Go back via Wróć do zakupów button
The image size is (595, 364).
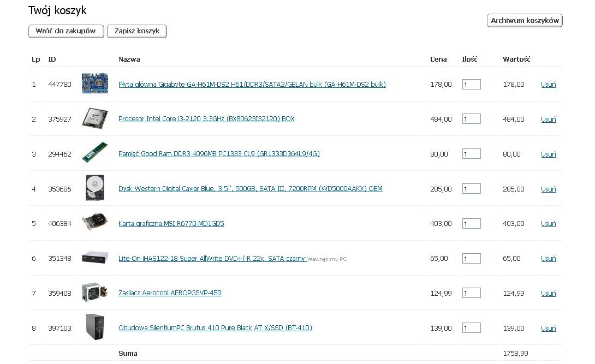pyautogui.click(x=66, y=31)
